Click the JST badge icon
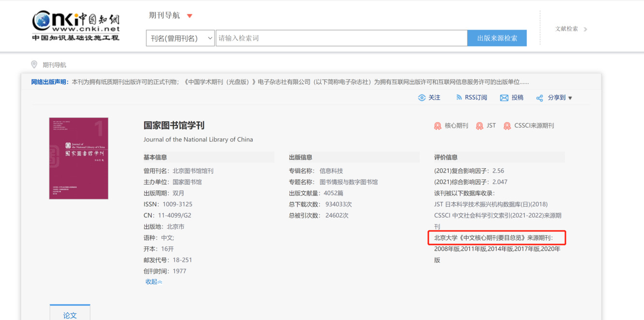The width and height of the screenshot is (644, 320). click(x=479, y=126)
